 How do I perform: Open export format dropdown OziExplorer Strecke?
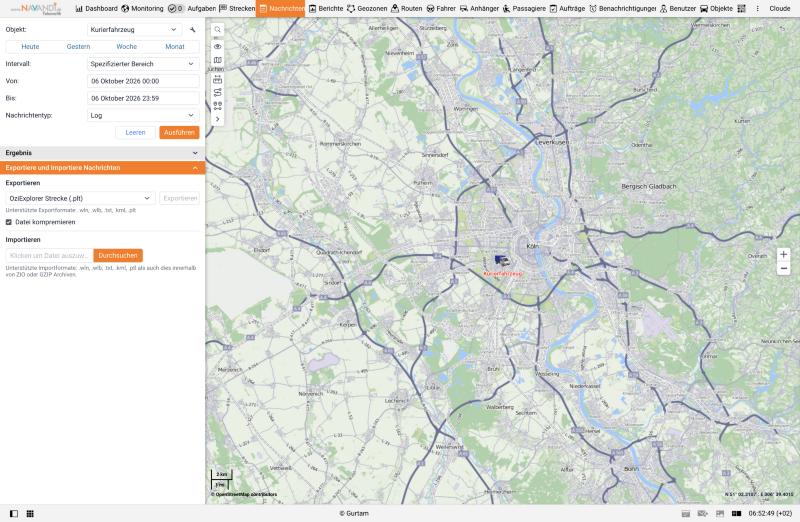point(80,198)
